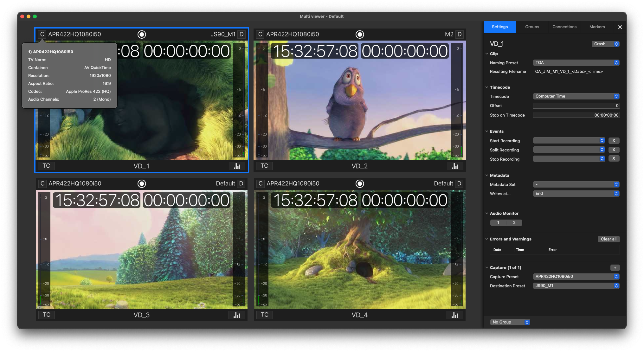Viewport: 644px width, 352px height.
Task: Open the Metadata Set dropdown
Action: [576, 184]
